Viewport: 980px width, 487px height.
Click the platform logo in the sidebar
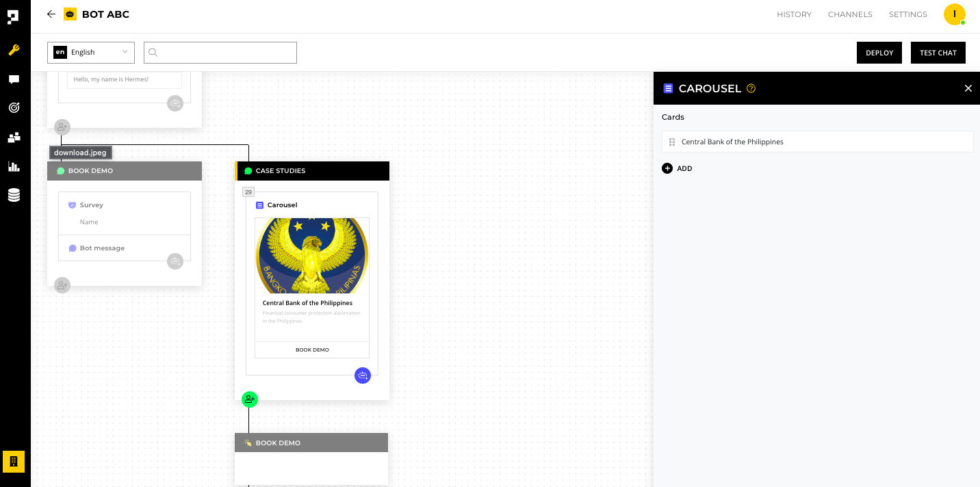pyautogui.click(x=14, y=16)
